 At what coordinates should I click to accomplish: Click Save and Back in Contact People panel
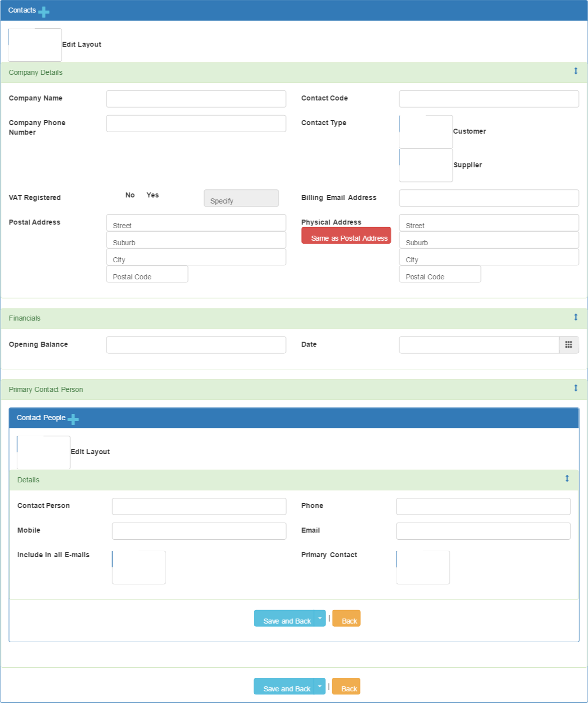pyautogui.click(x=284, y=618)
